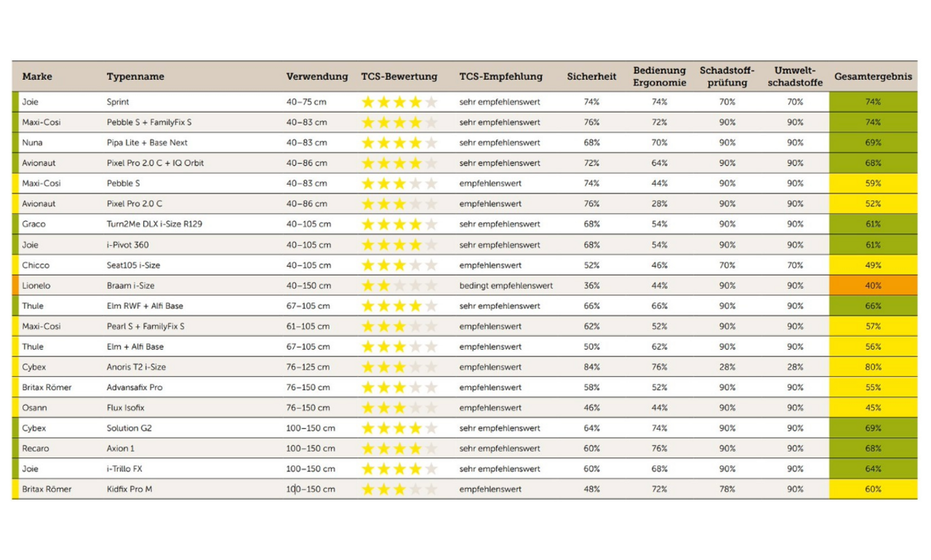Click the green 66% result for Thule Elm RWF

coord(873,306)
